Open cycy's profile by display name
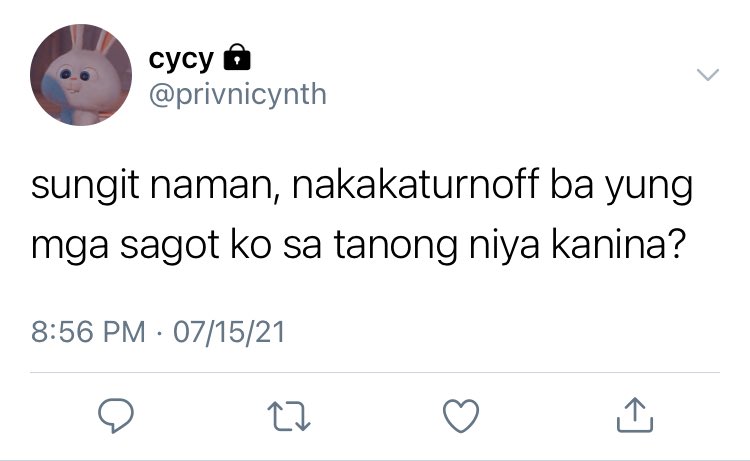750x461 pixels. click(x=181, y=60)
